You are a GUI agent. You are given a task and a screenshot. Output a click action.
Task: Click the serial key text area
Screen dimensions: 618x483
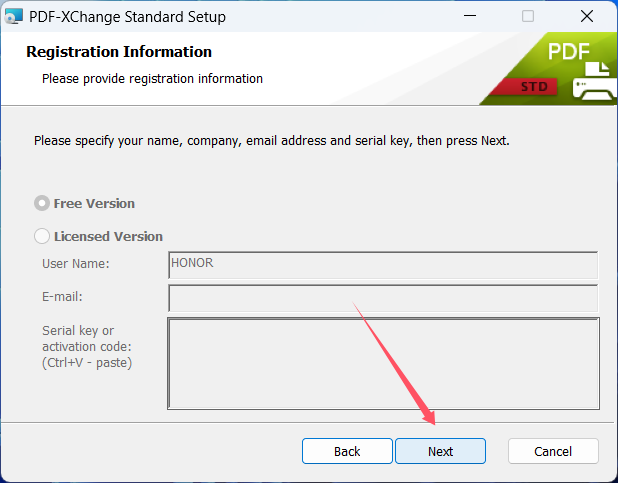(383, 364)
